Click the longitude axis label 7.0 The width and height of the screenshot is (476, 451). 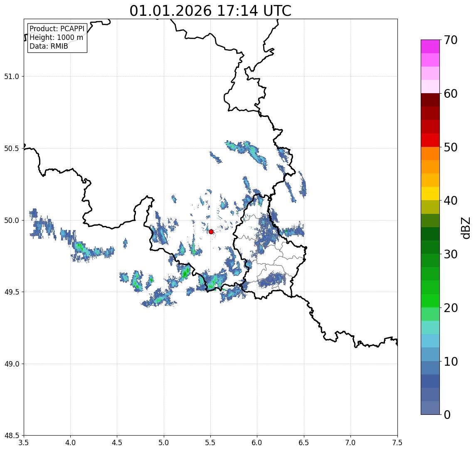[350, 442]
